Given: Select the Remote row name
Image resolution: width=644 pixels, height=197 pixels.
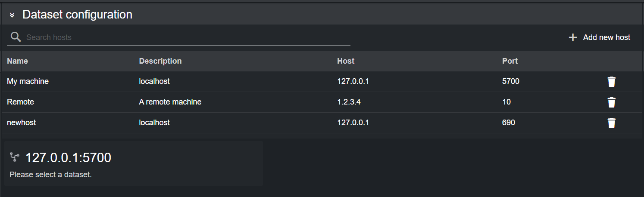Looking at the screenshot, I should (21, 102).
